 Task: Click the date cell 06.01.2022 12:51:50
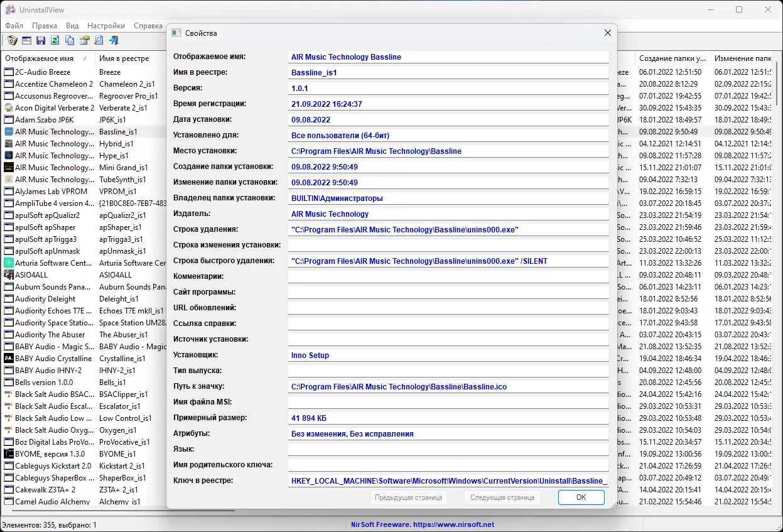(x=670, y=72)
